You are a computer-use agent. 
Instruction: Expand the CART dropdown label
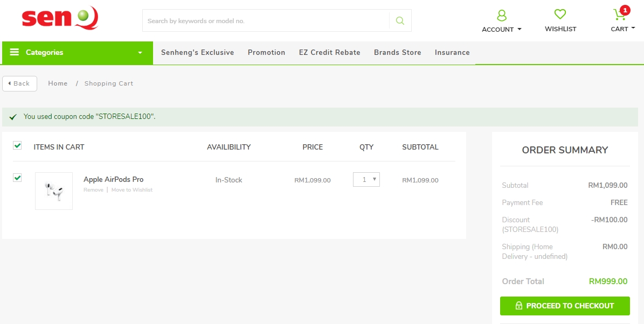tap(622, 29)
